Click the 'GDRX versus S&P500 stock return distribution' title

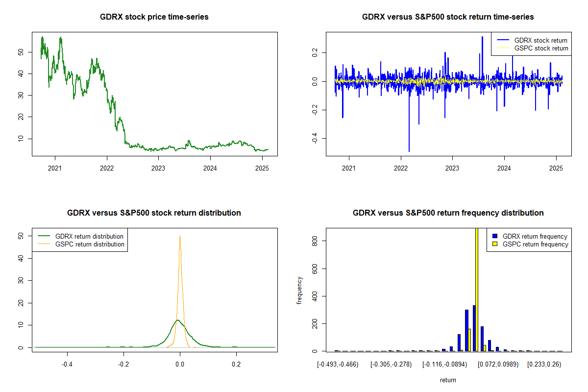[154, 213]
